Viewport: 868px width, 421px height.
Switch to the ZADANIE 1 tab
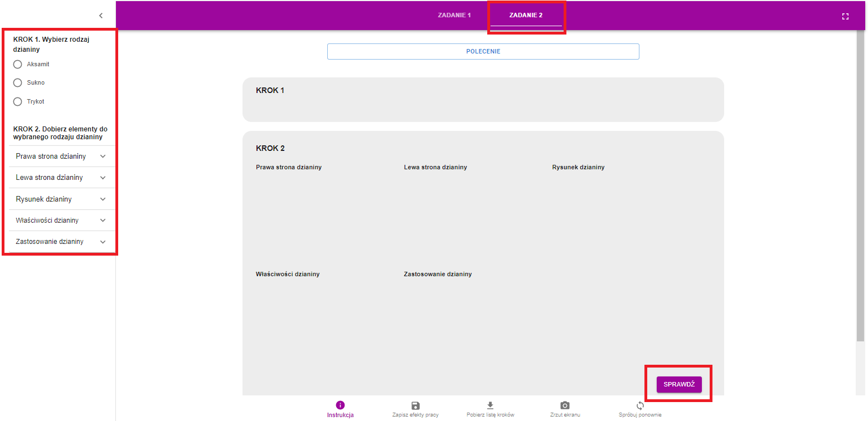click(x=454, y=16)
